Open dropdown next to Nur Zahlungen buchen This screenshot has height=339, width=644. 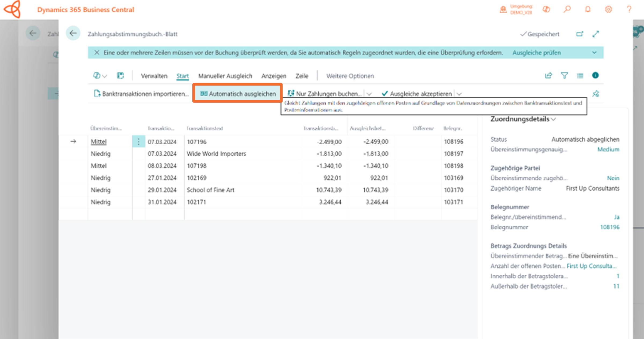[369, 94]
